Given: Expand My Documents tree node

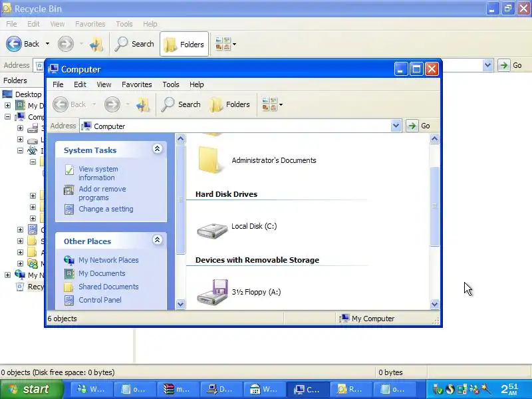Looking at the screenshot, I should [7, 106].
